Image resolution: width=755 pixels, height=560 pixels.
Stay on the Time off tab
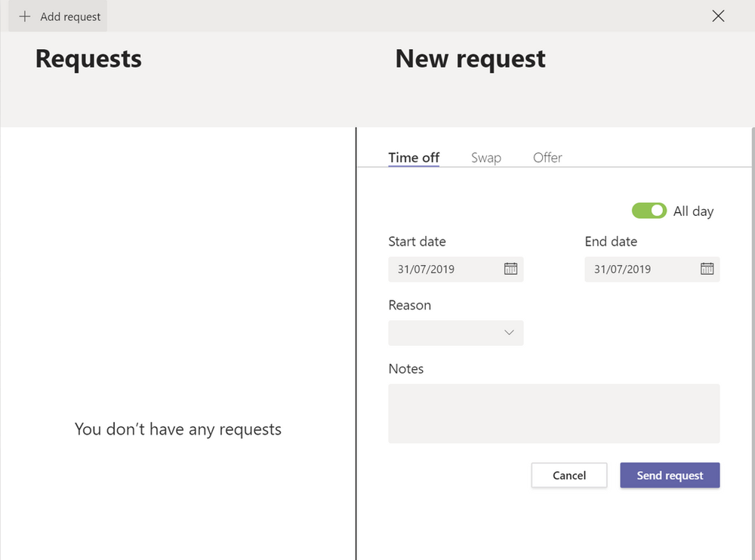point(414,157)
